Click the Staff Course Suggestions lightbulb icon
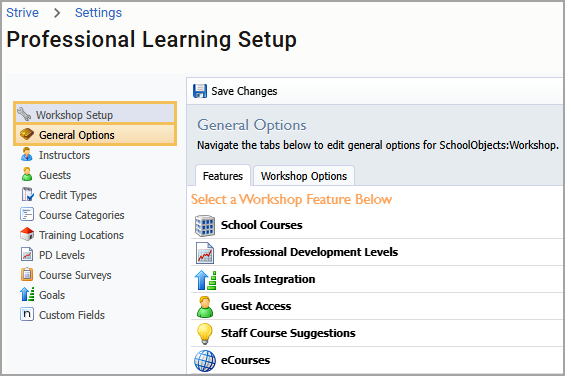565x376 pixels. [x=205, y=333]
